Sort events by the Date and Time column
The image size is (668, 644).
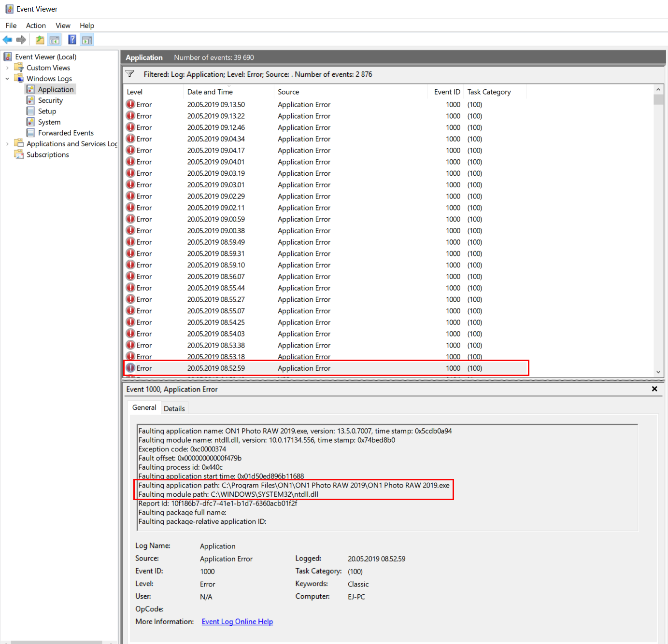click(210, 92)
